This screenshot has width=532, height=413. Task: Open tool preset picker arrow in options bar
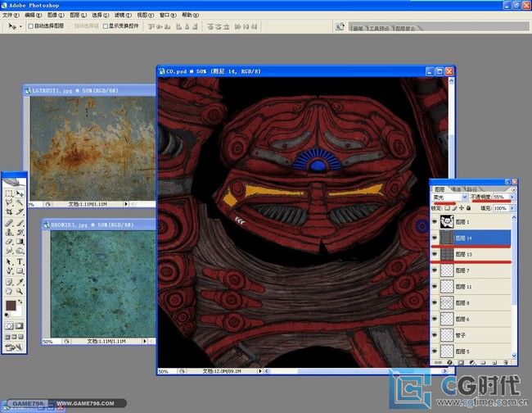click(x=20, y=26)
